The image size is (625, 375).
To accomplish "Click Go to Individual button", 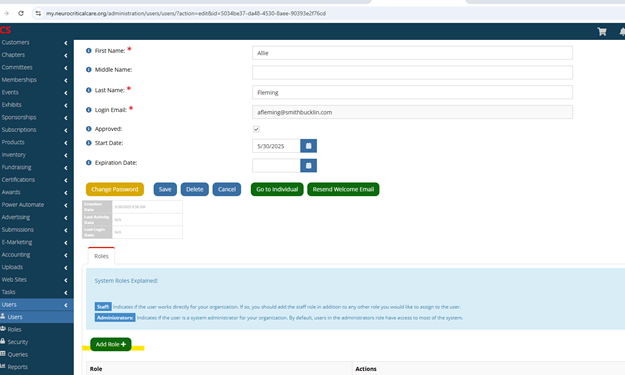I will click(x=277, y=189).
